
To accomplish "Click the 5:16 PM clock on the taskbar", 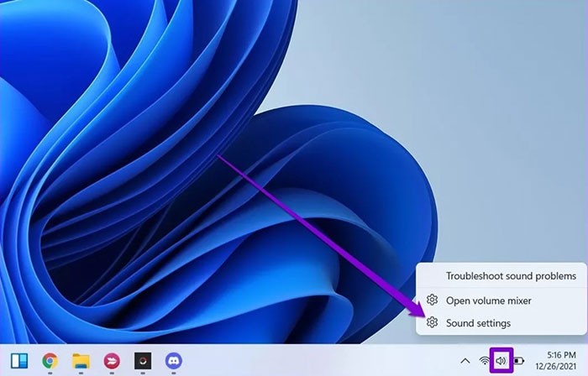I will (557, 355).
